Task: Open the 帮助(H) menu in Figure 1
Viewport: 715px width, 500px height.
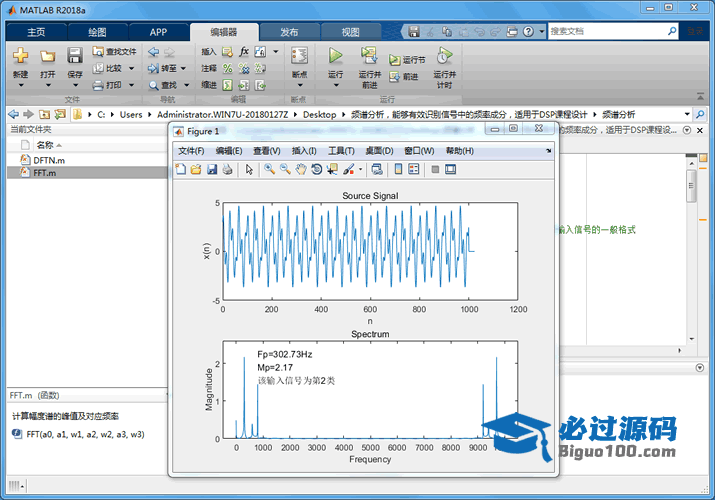Action: click(x=460, y=151)
